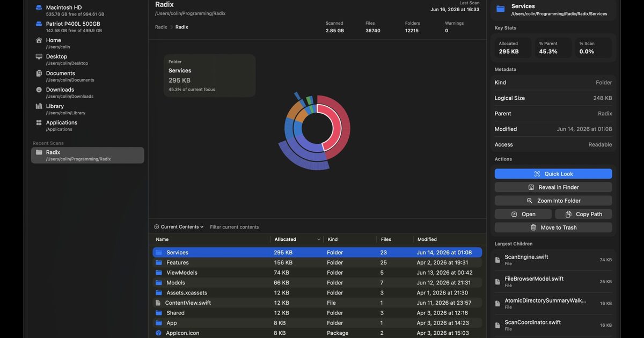Click the ScanEngine.swift file icon
Image resolution: width=644 pixels, height=338 pixels.
(x=497, y=260)
